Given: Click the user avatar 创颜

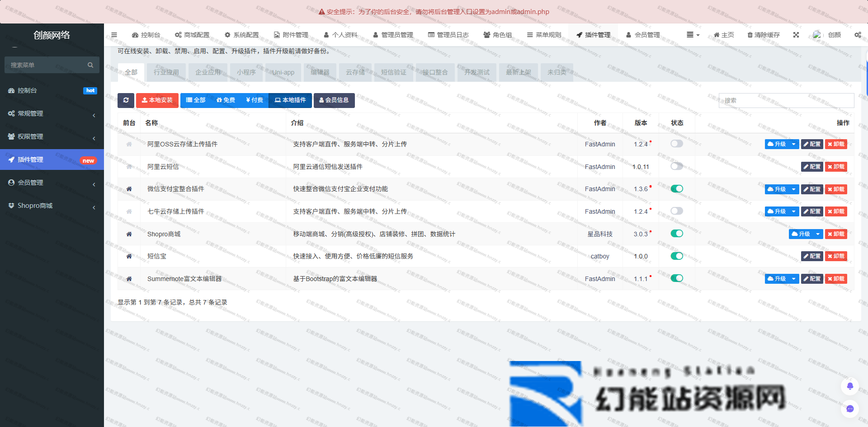Looking at the screenshot, I should pos(827,35).
